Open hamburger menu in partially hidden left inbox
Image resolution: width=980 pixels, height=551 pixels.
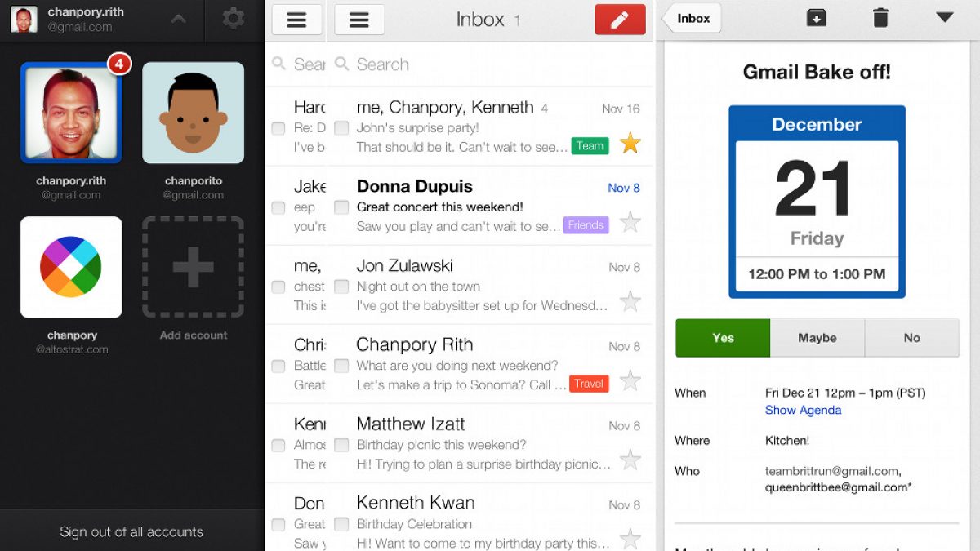click(296, 20)
